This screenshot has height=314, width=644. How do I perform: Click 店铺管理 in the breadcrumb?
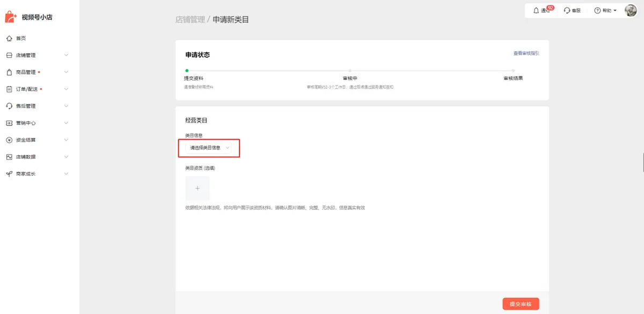click(x=190, y=19)
